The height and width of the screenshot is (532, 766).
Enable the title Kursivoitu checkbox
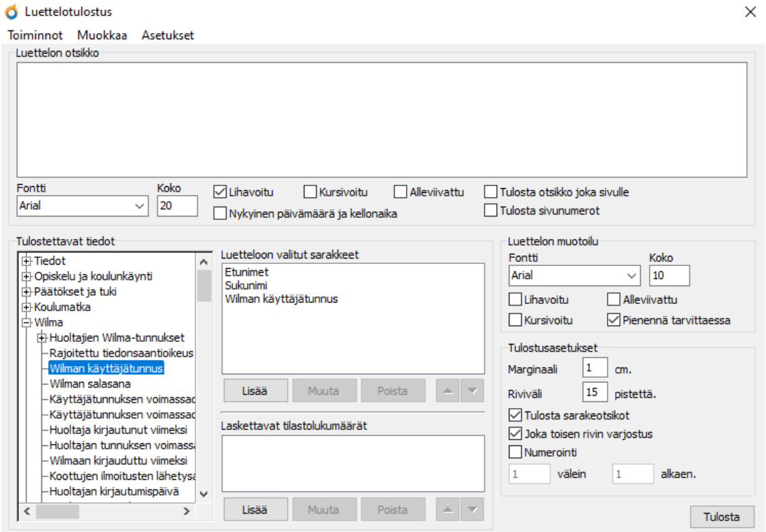pos(310,192)
